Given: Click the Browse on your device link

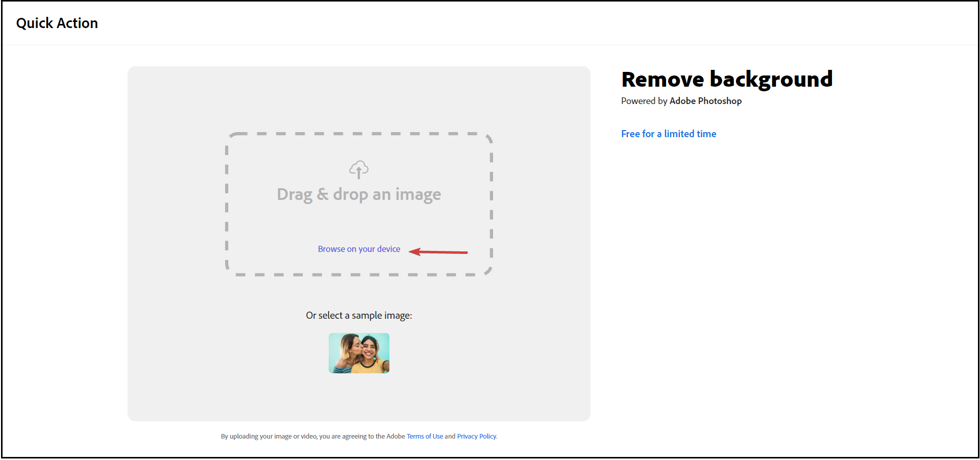Looking at the screenshot, I should click(x=359, y=249).
